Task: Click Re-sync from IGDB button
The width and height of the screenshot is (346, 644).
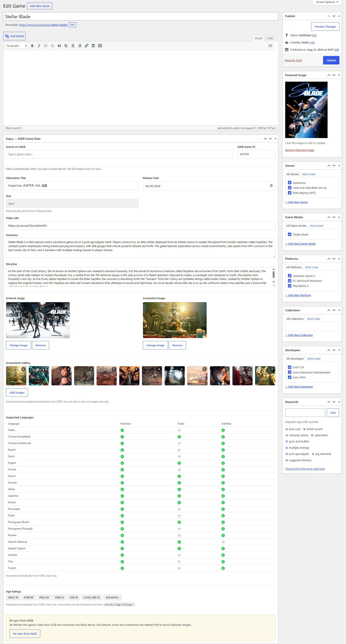Action: click(25, 633)
